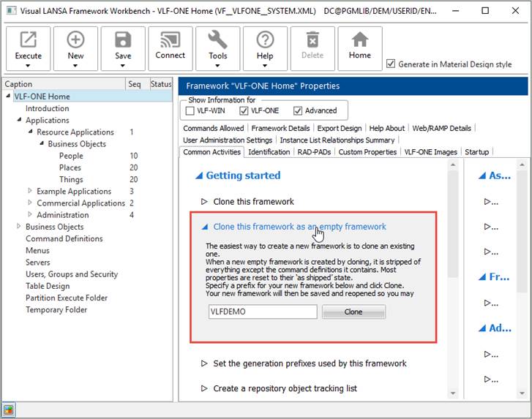Toggle Generate in Material Design style
Viewport: 532px width, 419px height.
391,64
